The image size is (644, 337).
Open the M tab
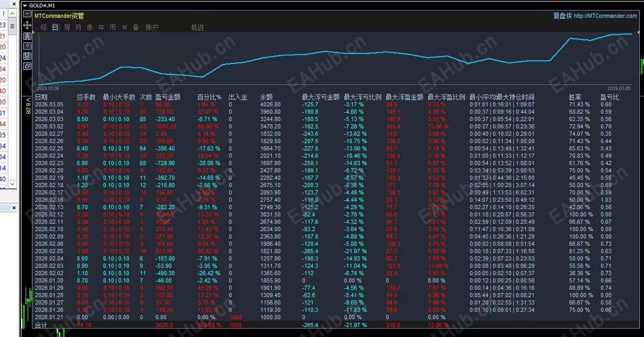[x=125, y=27]
